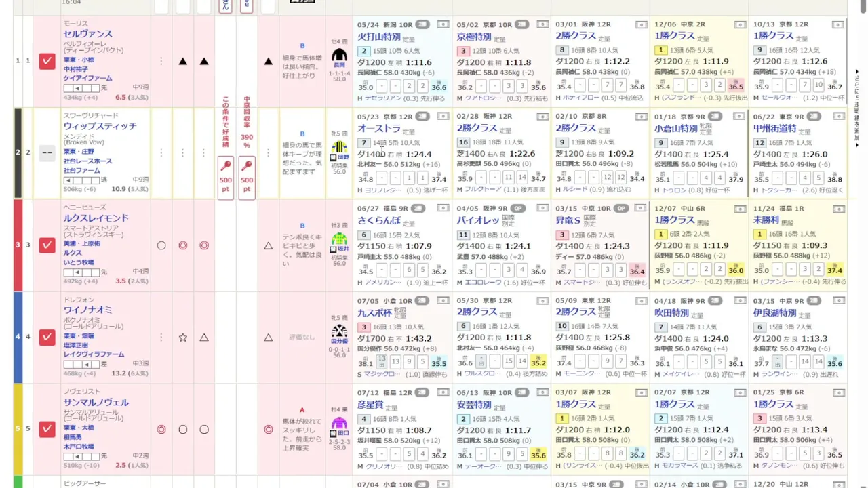Play race video for 07/12 彦星賞
Viewport: 868px width, 488px height.
(x=443, y=392)
